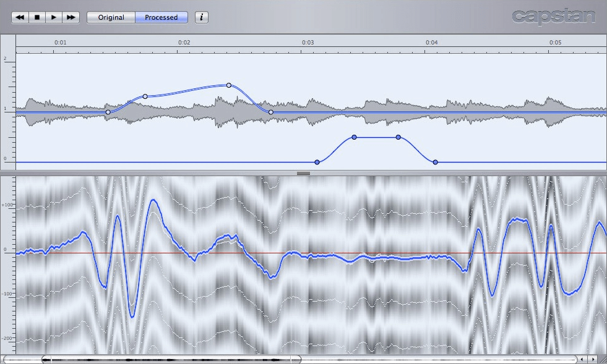The width and height of the screenshot is (607, 364).
Task: Select the last control point of the upper curve
Action: point(271,112)
